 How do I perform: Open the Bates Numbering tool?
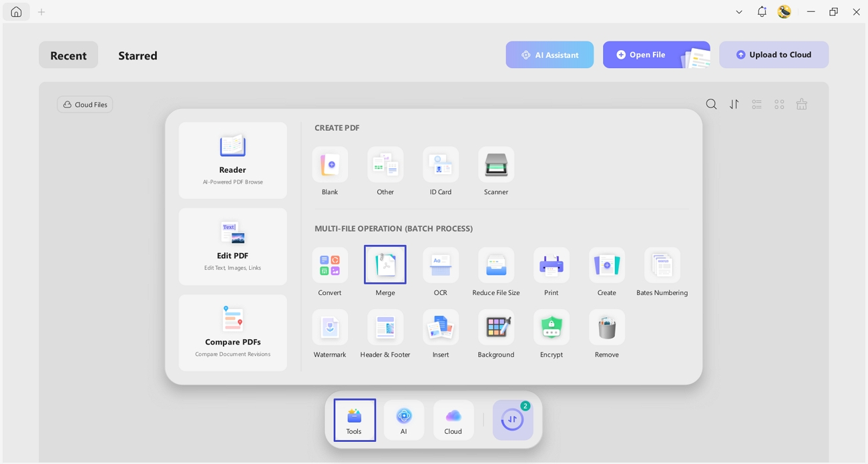point(662,272)
